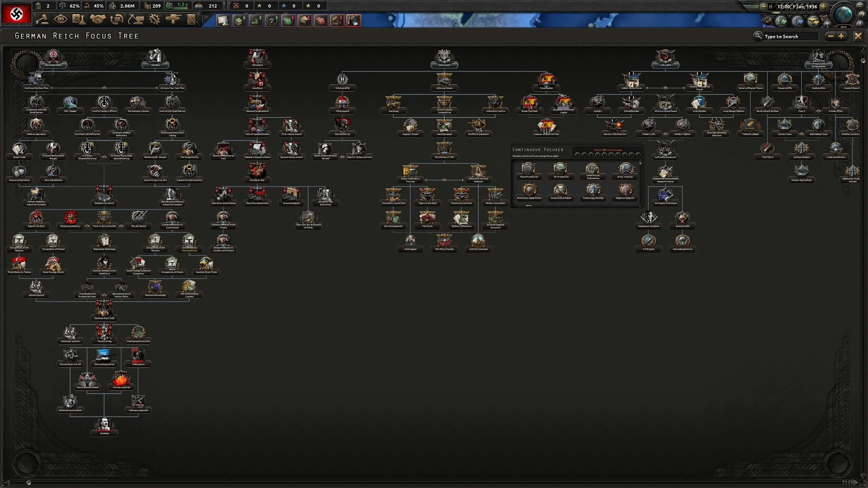Open the Diplomacy handshake icon
The height and width of the screenshot is (488, 868).
(x=98, y=20)
